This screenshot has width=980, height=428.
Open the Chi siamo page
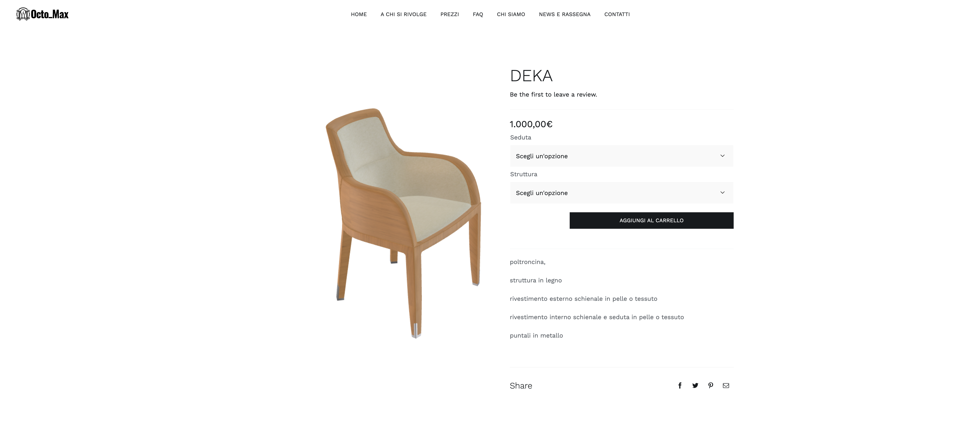pyautogui.click(x=511, y=14)
